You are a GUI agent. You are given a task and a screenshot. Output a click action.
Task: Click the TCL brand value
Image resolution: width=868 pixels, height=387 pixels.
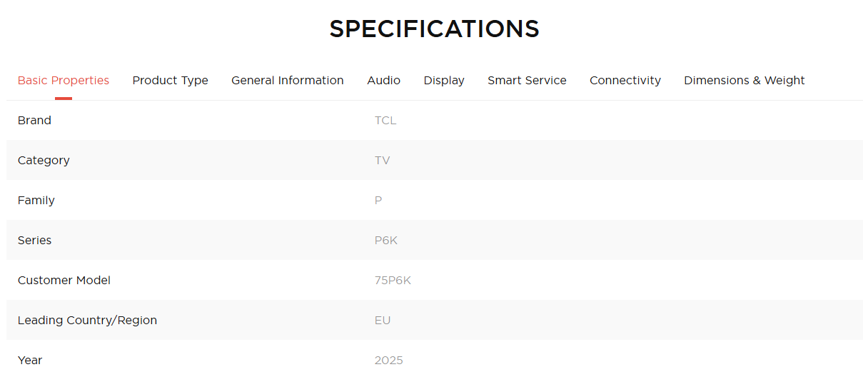385,121
